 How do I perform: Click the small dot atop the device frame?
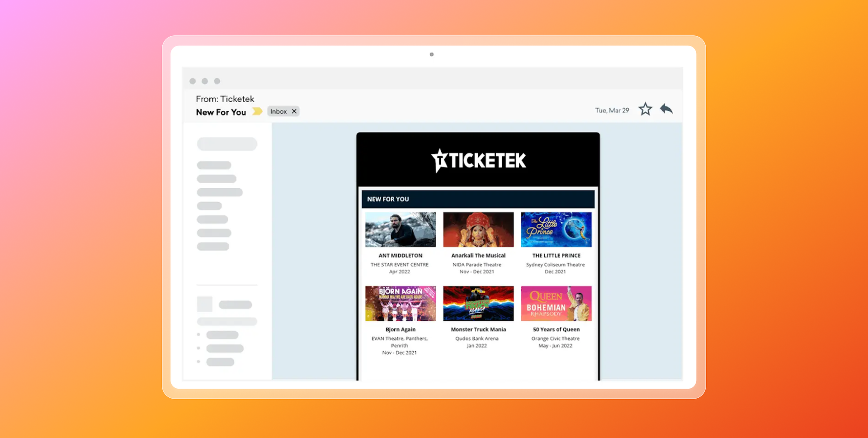point(431,54)
